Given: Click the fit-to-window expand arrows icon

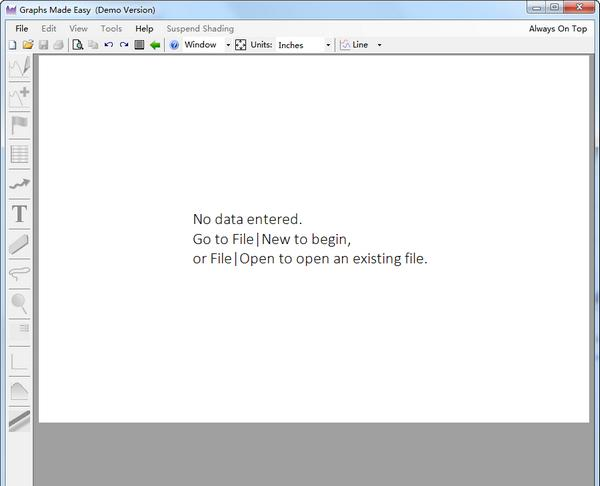Looking at the screenshot, I should pos(240,45).
